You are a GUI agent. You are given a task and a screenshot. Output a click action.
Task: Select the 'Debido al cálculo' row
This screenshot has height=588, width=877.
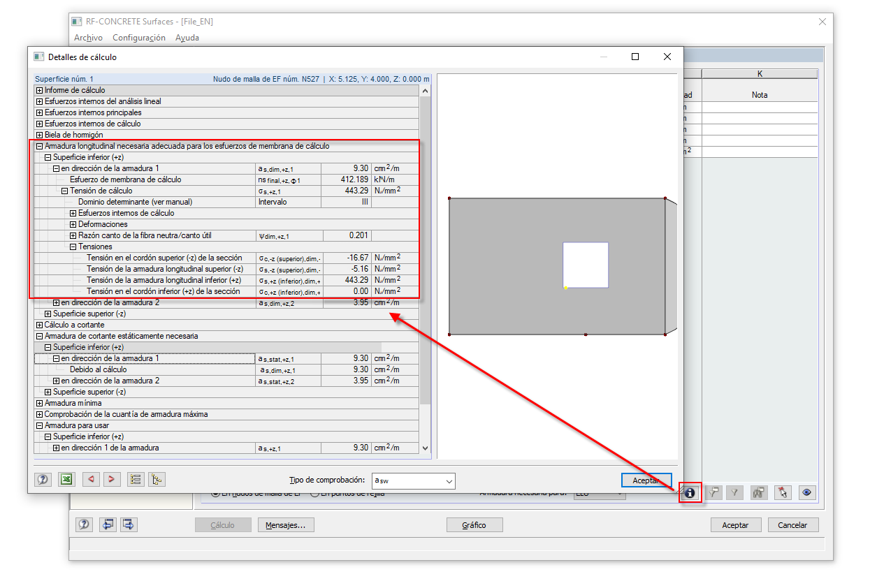pyautogui.click(x=226, y=369)
